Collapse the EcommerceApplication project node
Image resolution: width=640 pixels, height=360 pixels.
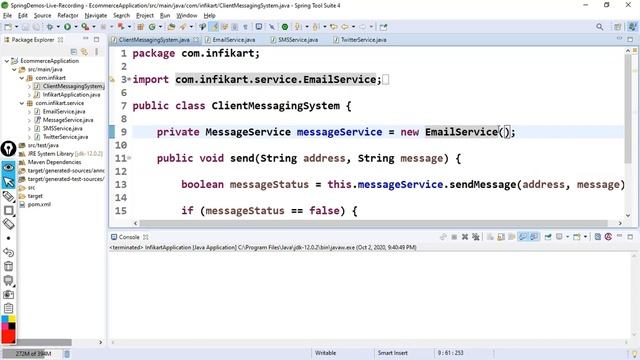7,61
